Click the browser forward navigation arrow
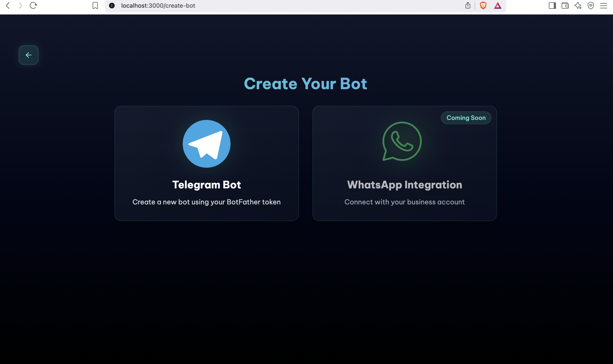 click(x=20, y=5)
